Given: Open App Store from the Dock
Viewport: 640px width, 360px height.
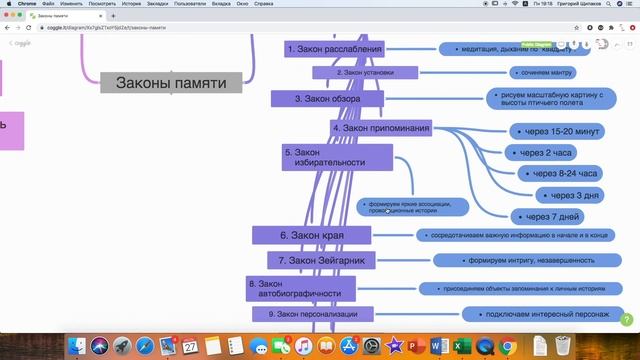Looking at the screenshot, I should click(349, 346).
